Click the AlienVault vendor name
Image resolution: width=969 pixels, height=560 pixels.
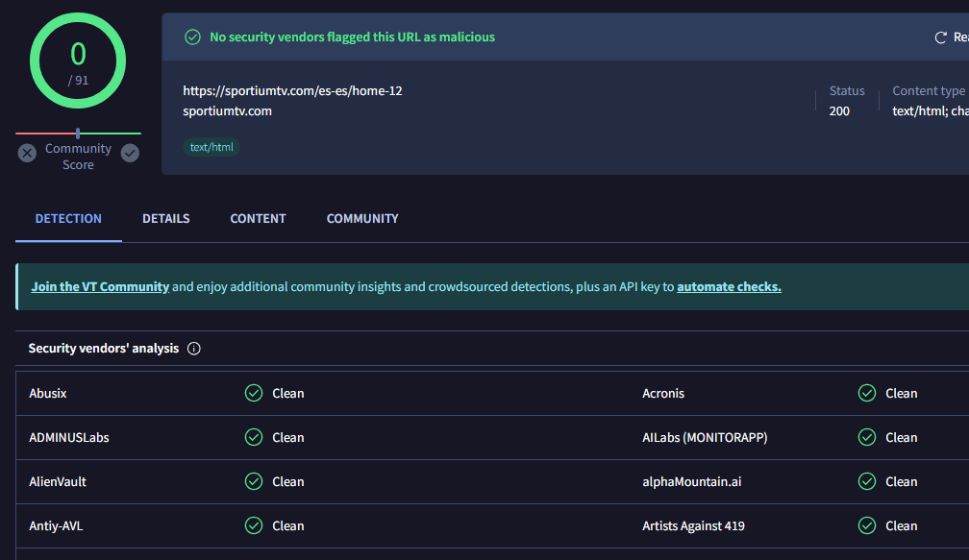pyautogui.click(x=58, y=481)
